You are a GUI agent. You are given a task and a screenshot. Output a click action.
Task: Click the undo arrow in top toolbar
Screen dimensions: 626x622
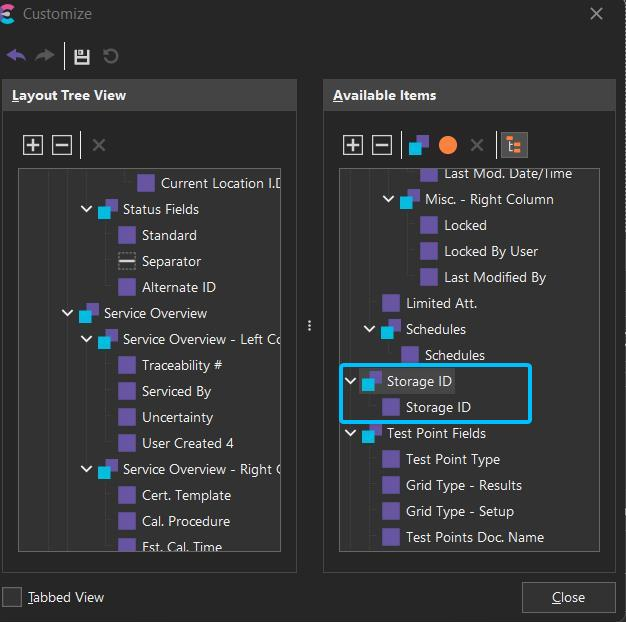pos(16,56)
